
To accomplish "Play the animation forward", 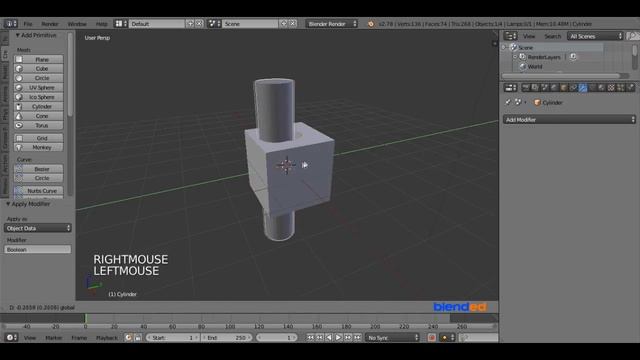I will [338, 338].
